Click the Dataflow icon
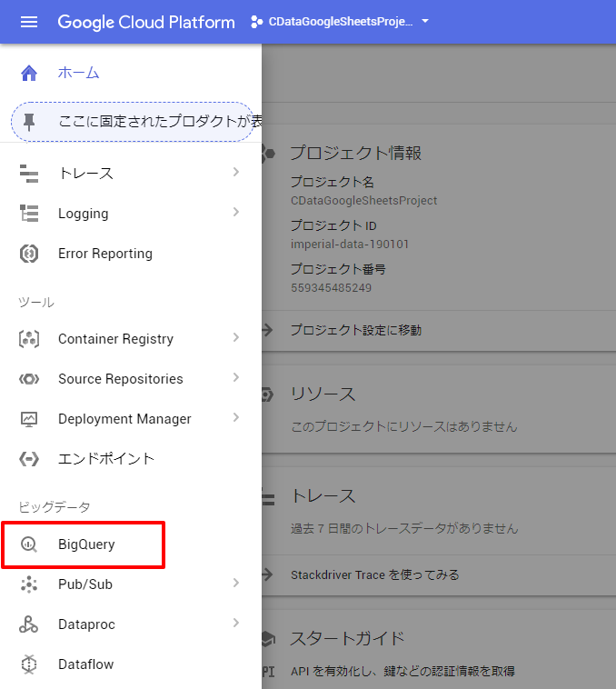Image resolution: width=616 pixels, height=689 pixels. (x=29, y=664)
